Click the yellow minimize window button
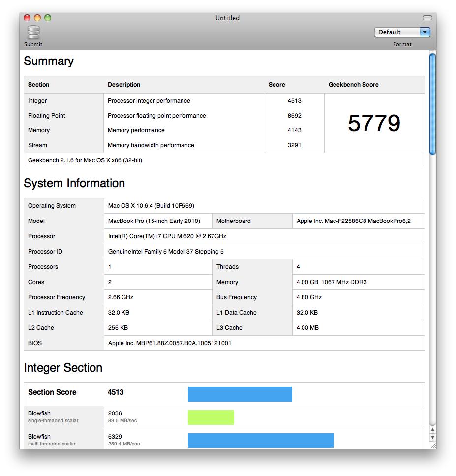456x476 pixels. (37, 18)
